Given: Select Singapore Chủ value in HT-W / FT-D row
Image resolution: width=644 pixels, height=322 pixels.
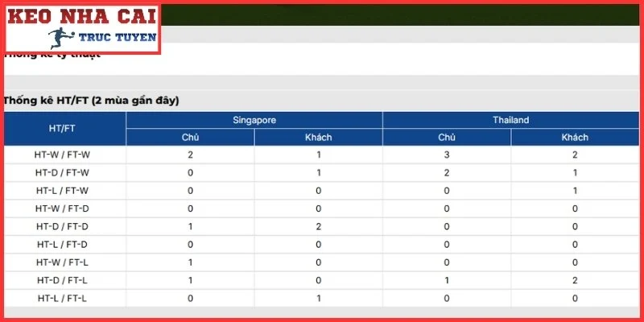Looking at the screenshot, I should tap(190, 208).
